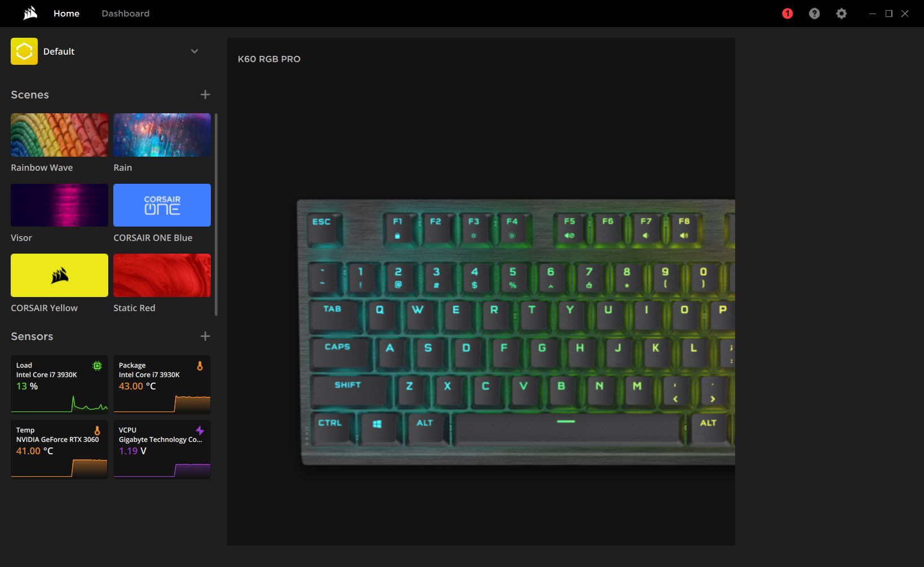Click the CPU chip icon on Load card
The width and height of the screenshot is (924, 567).
point(97,366)
